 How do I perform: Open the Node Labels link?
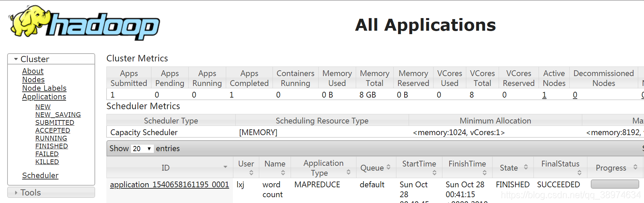tap(44, 88)
